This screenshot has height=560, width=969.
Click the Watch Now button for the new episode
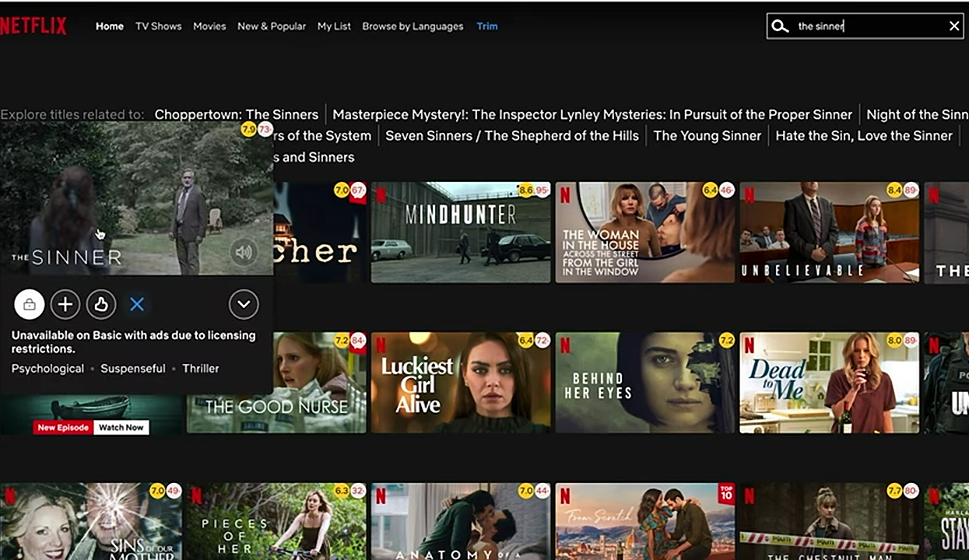(x=121, y=427)
